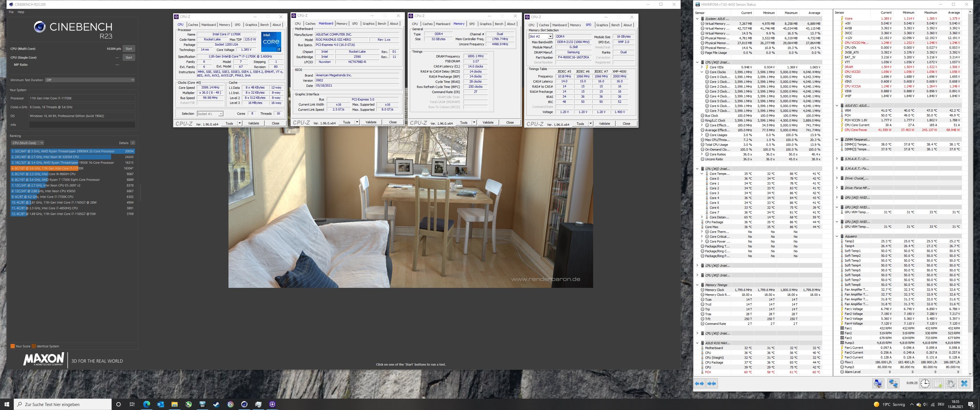
Task: Click Tools button in CPU-Z Memory window
Action: (x=464, y=122)
